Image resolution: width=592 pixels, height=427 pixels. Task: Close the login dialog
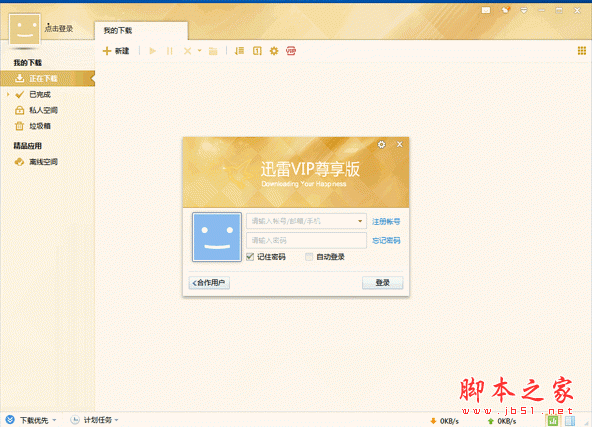[x=400, y=144]
